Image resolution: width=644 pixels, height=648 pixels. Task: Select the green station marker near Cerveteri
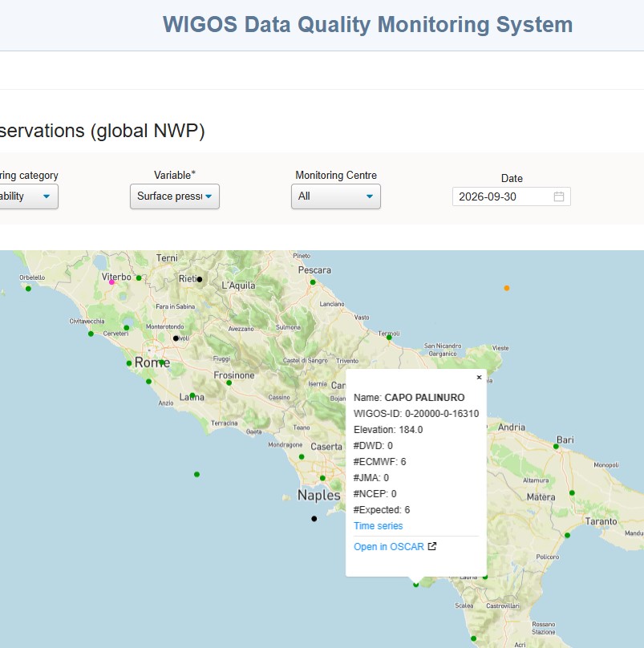pyautogui.click(x=127, y=328)
